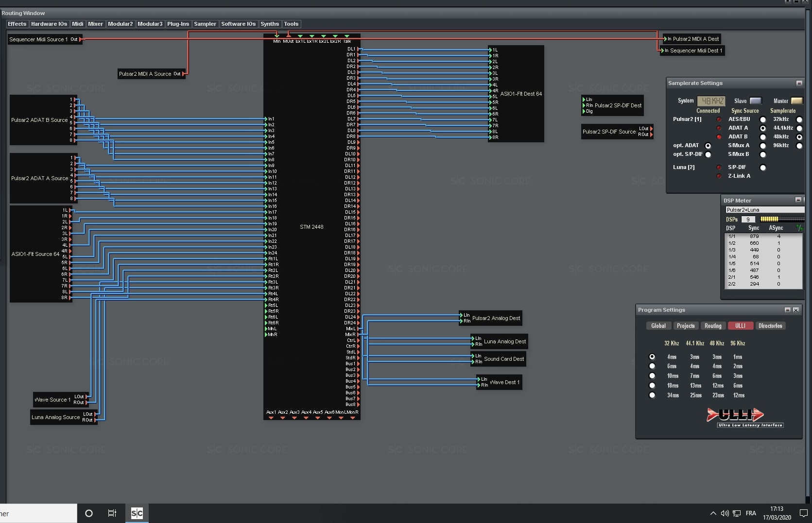812x523 pixels.
Task: Switch to the Directories settings tab
Action: click(770, 326)
